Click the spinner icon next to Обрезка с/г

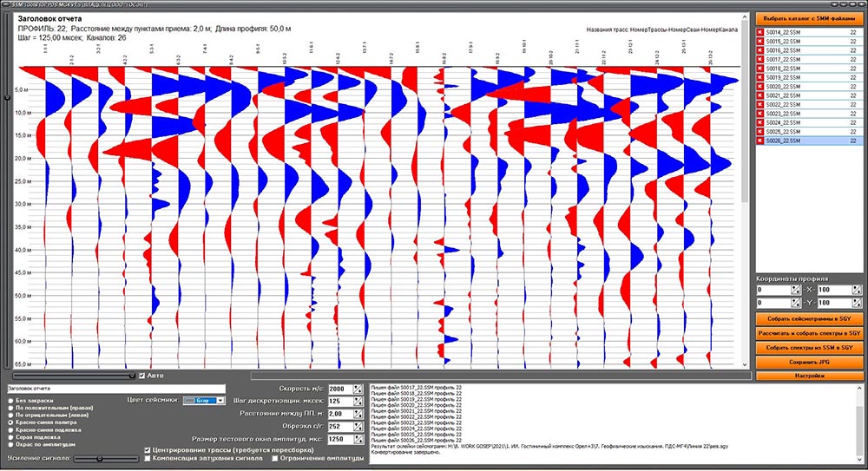point(358,426)
